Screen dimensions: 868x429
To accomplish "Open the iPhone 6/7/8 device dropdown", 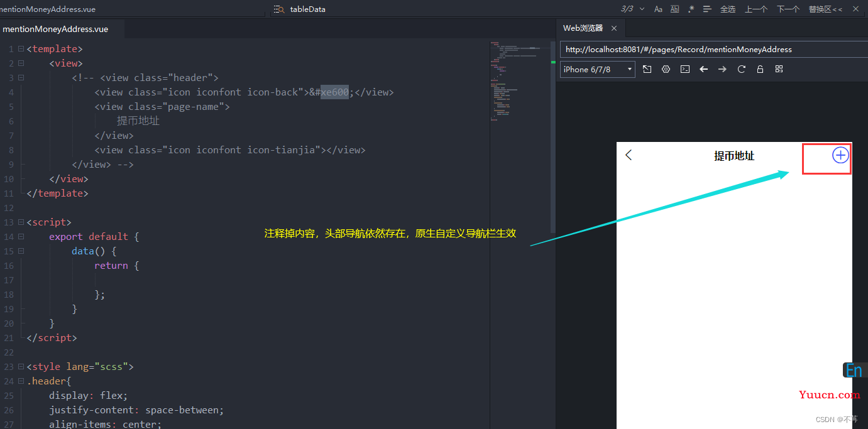I will 598,69.
